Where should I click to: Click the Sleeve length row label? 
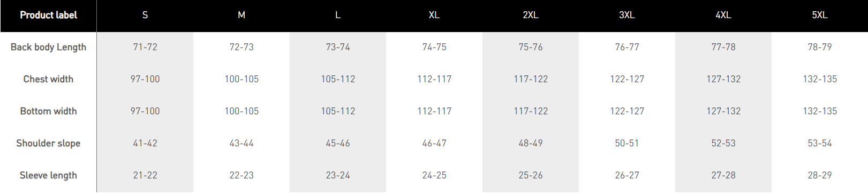[48, 175]
